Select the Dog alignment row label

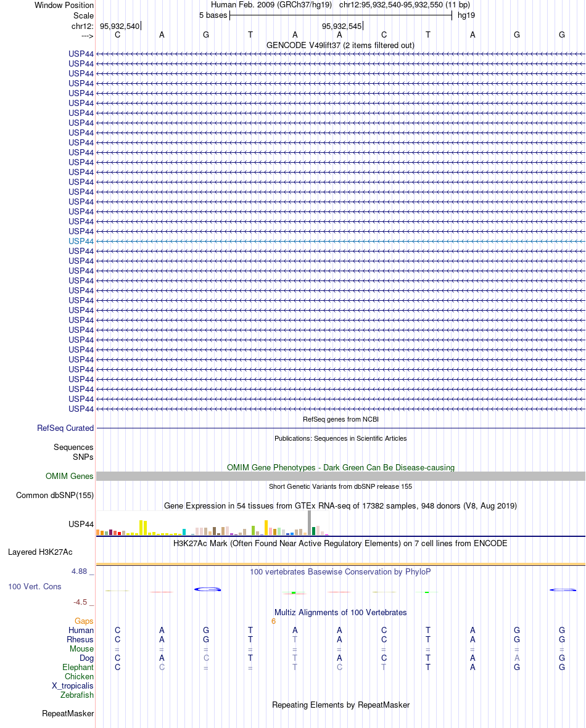coord(86,658)
